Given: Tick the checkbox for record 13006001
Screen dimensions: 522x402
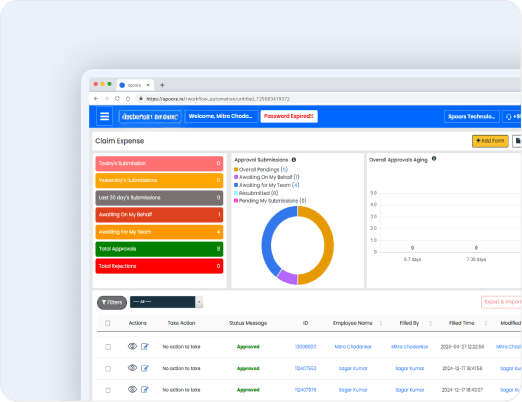Looking at the screenshot, I should tap(108, 347).
